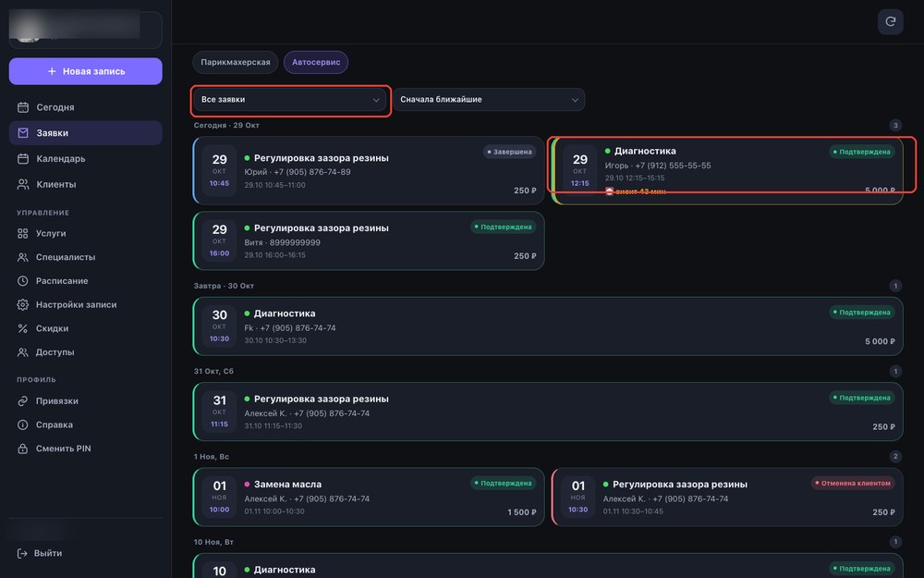Click the Сегодня · 29 Окт group header
The image size is (924, 578).
(226, 126)
